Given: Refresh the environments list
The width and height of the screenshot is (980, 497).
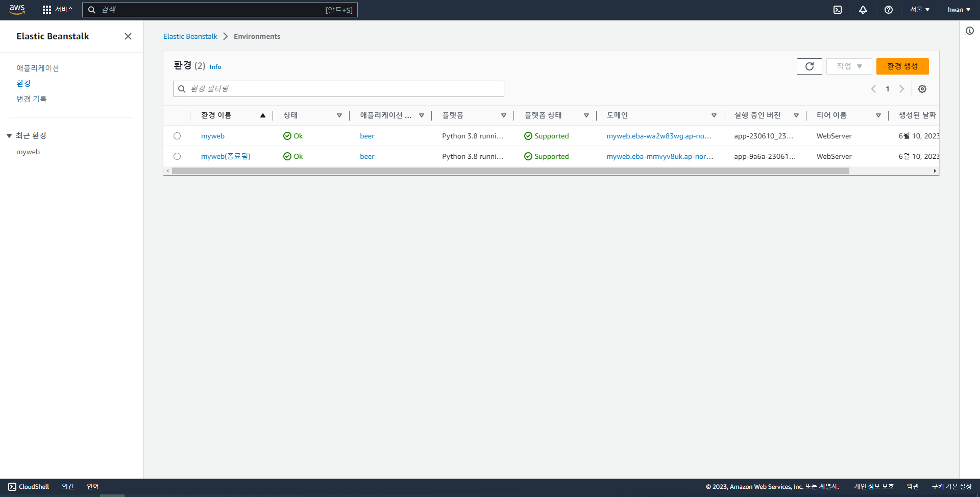Looking at the screenshot, I should click(x=810, y=66).
